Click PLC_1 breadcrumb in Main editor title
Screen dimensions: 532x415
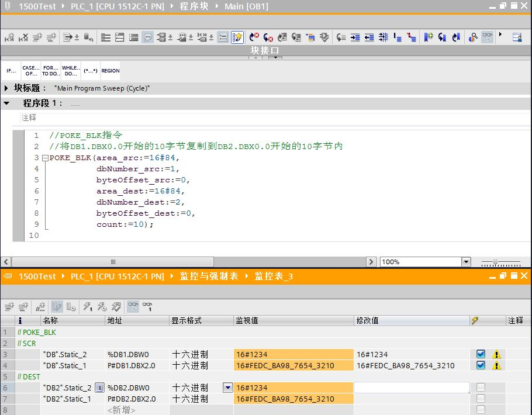tap(117, 6)
